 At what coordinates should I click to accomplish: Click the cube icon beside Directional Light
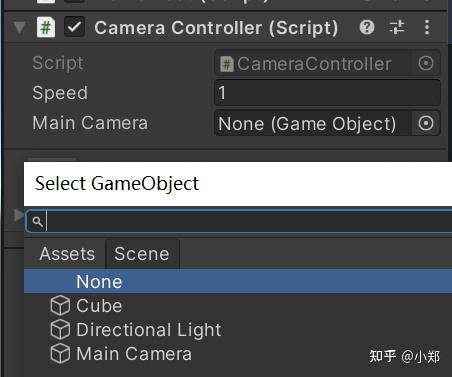pos(60,329)
